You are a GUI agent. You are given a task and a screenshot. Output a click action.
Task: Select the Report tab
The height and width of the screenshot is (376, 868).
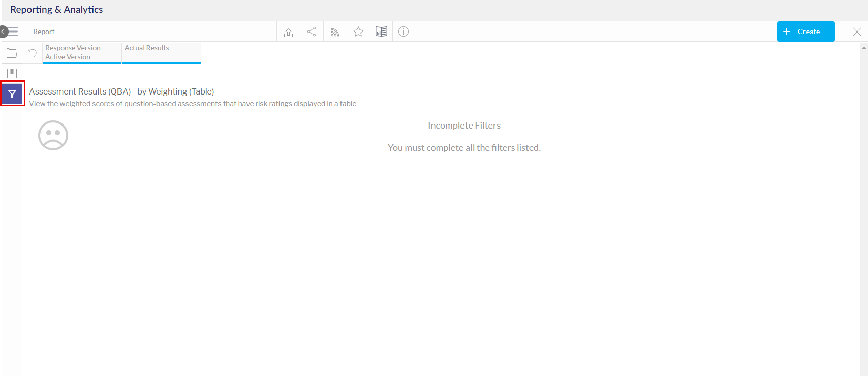point(44,32)
